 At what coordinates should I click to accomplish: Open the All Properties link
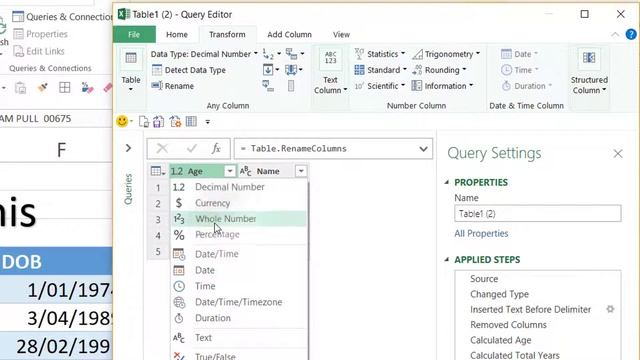[481, 233]
